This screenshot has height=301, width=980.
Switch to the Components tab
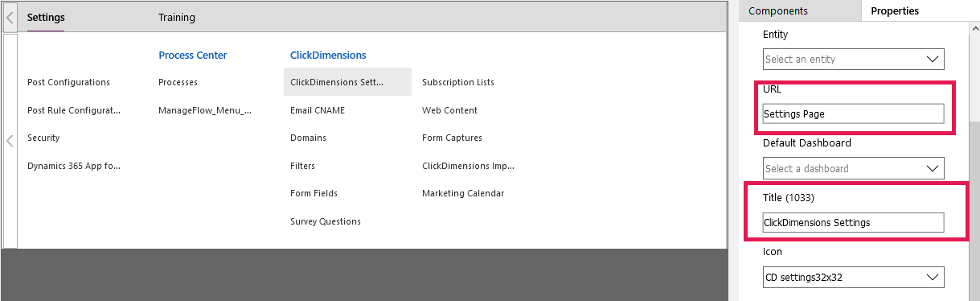click(777, 10)
